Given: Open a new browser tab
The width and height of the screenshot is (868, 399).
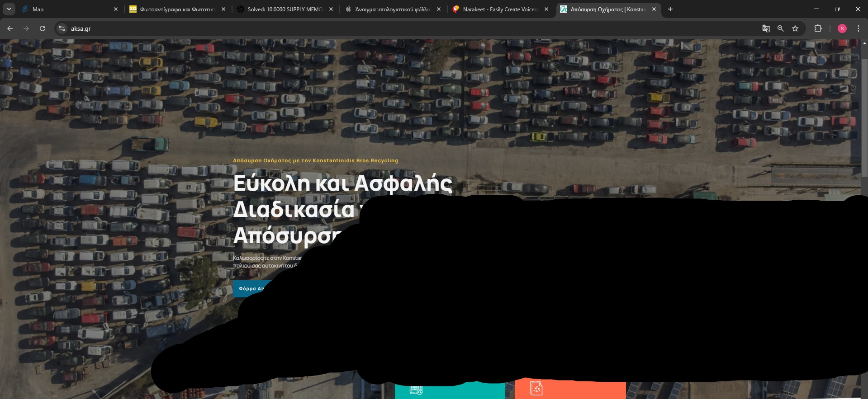Looking at the screenshot, I should pos(670,9).
